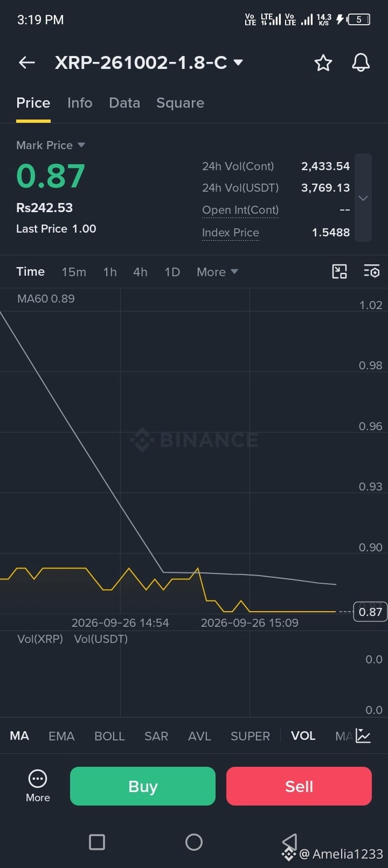388x868 pixels.
Task: Tap the green Buy button
Action: [143, 786]
